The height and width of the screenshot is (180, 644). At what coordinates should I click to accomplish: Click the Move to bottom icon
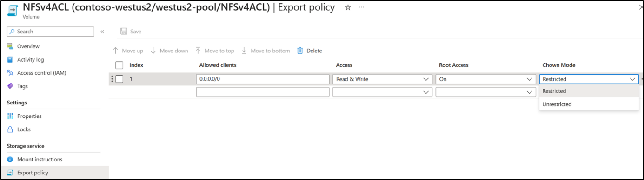tap(244, 51)
